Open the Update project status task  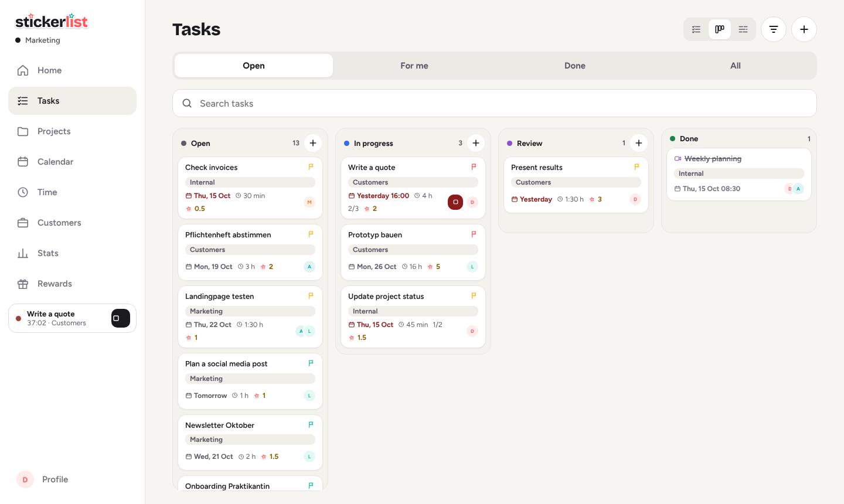(413, 316)
